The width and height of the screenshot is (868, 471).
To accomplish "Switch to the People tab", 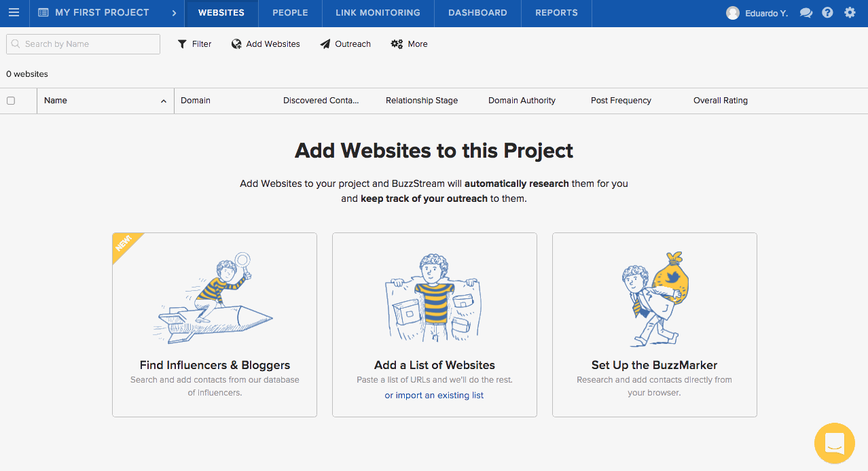I will (290, 13).
